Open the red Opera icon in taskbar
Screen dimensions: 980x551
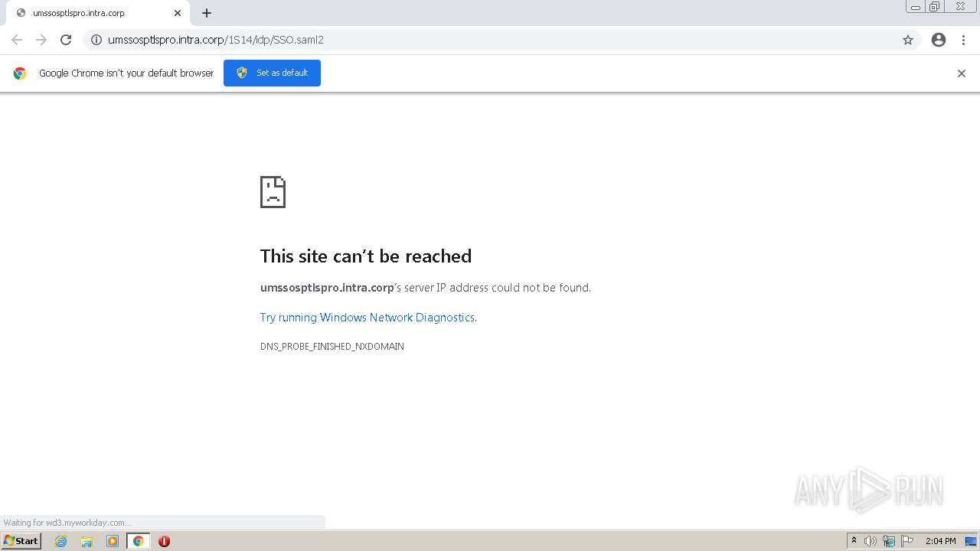(x=164, y=541)
